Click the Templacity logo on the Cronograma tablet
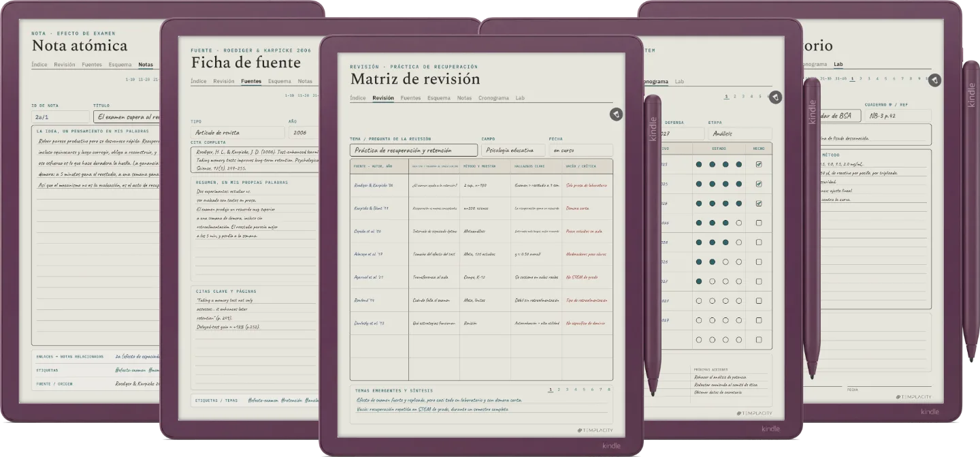Screen dimensions: 980x457 (754, 413)
